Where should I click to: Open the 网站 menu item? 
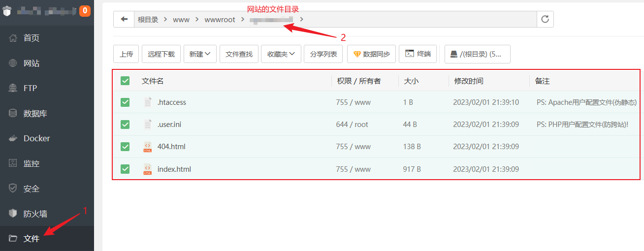pos(47,63)
